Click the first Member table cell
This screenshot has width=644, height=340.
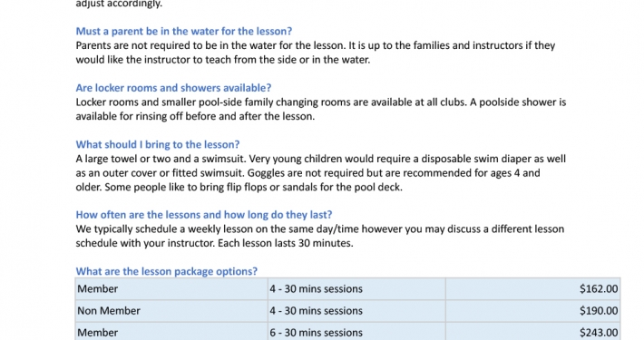pos(171,289)
